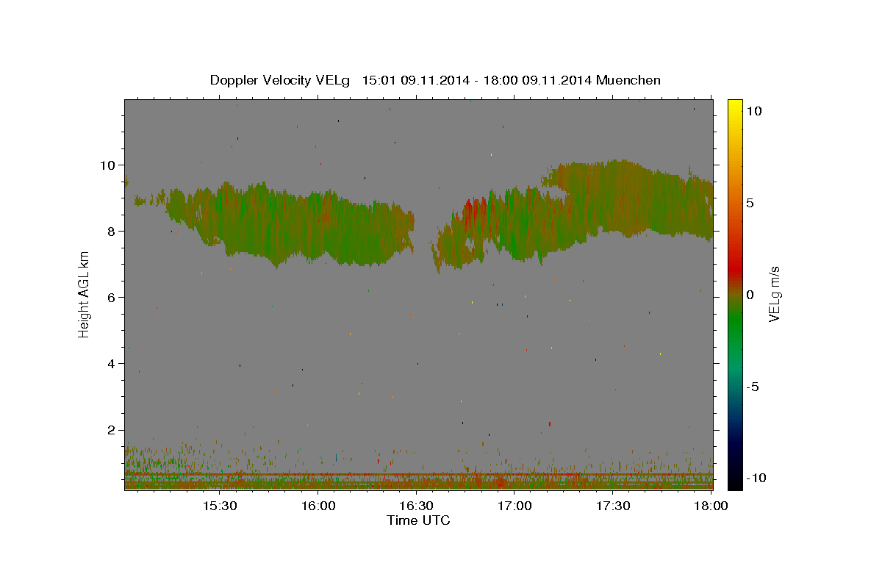Click the height tick label 4
The image size is (882, 588).
[112, 363]
